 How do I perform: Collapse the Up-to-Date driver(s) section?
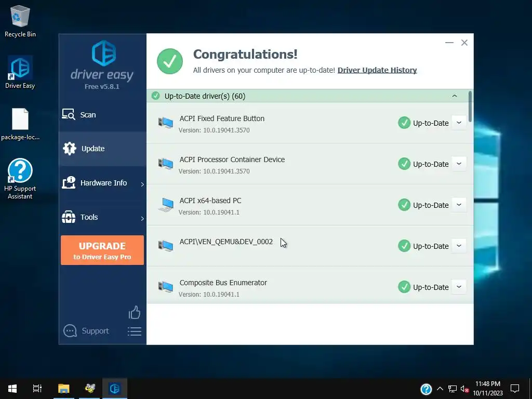(454, 96)
